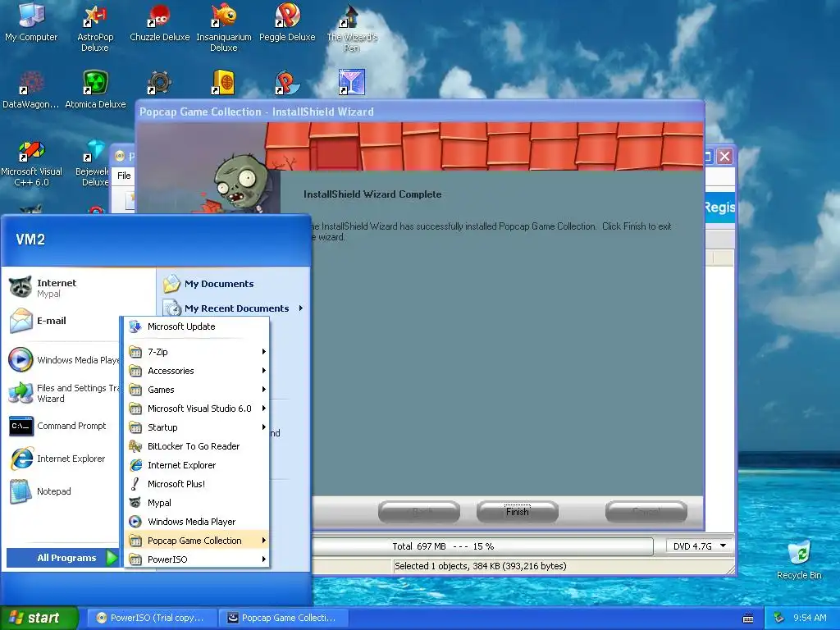840x630 pixels.
Task: Click the system tray clock
Action: [x=810, y=618]
